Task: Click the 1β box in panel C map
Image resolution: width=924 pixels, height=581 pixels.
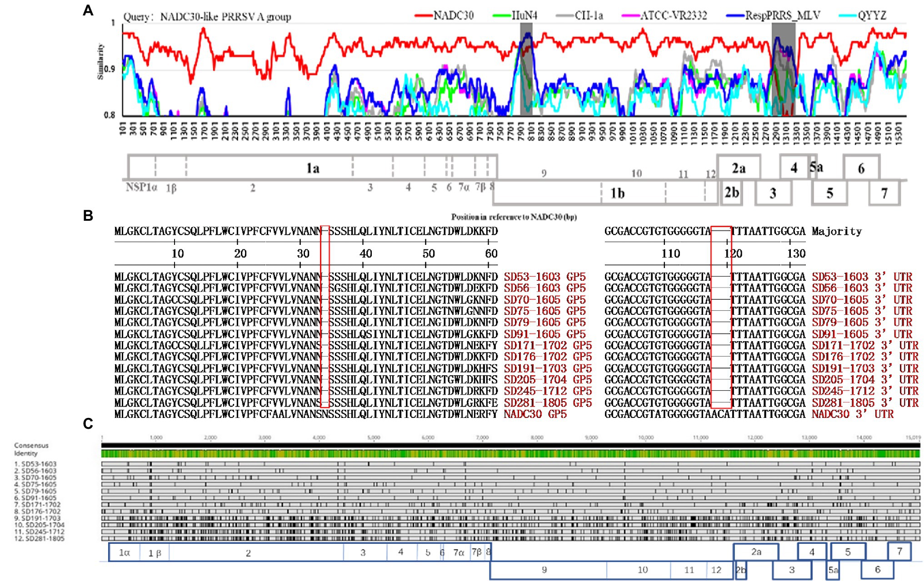Action: point(155,552)
